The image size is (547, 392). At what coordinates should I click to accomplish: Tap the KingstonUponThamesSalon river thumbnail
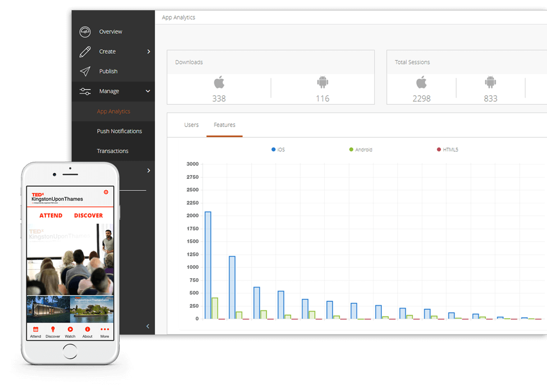(x=92, y=309)
